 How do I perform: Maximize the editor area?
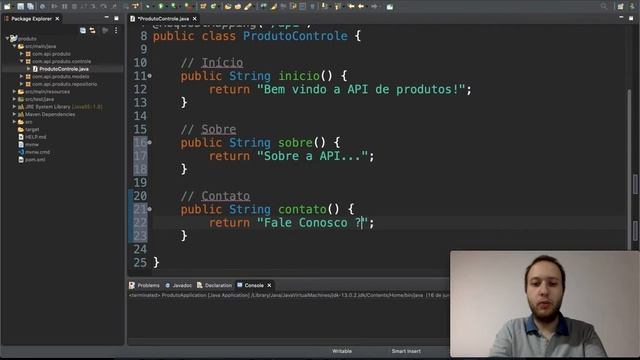631,18
